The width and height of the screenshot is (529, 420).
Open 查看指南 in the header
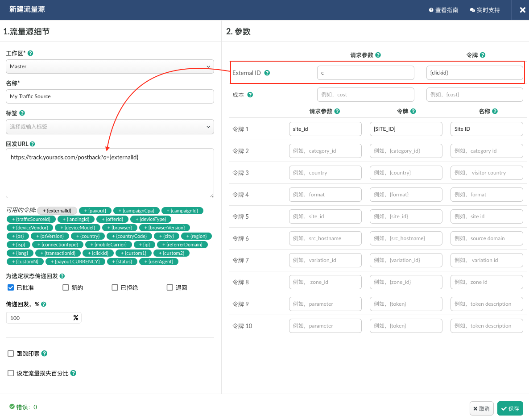[x=443, y=10]
